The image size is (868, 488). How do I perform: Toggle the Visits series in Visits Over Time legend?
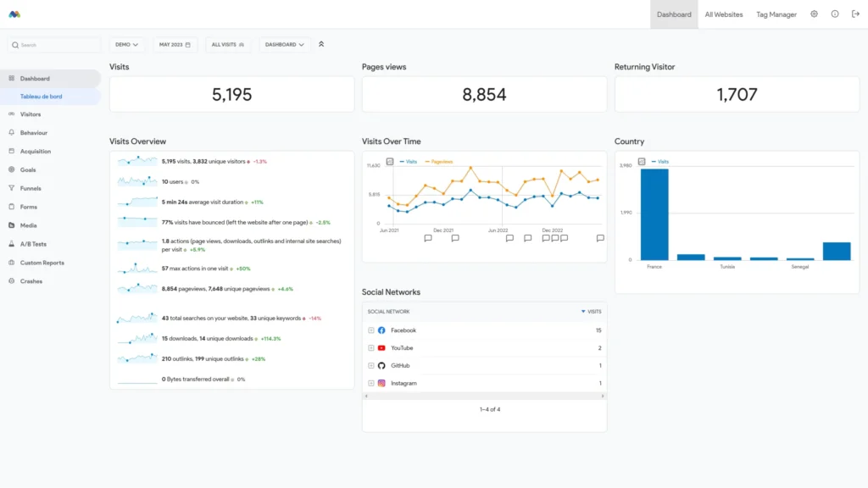click(x=408, y=161)
